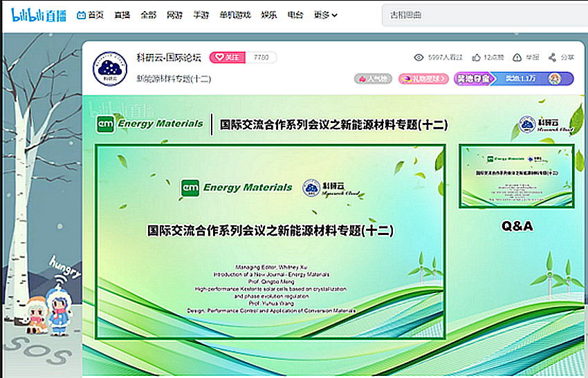
Task: Expand the 更多 dropdown menu
Action: click(326, 15)
